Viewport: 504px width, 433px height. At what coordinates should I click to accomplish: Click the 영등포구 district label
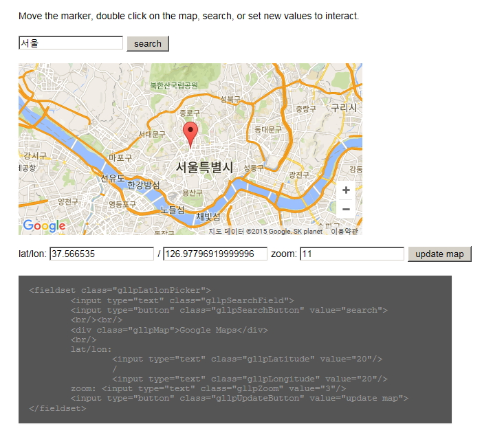(122, 204)
